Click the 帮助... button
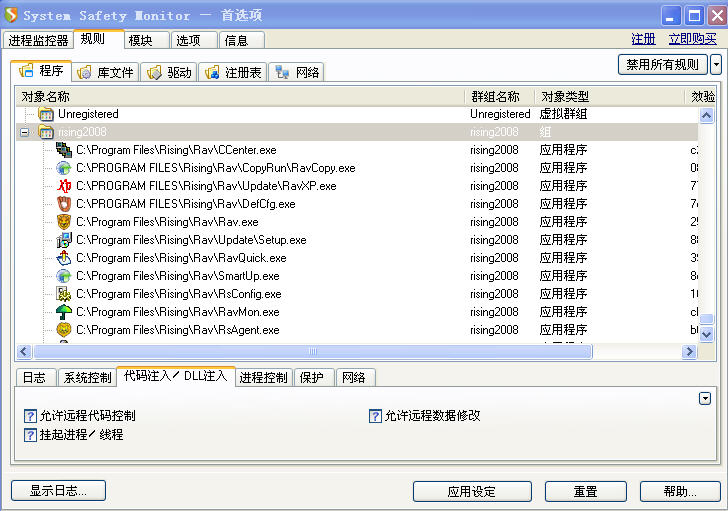Image resolution: width=728 pixels, height=511 pixels. pyautogui.click(x=680, y=491)
